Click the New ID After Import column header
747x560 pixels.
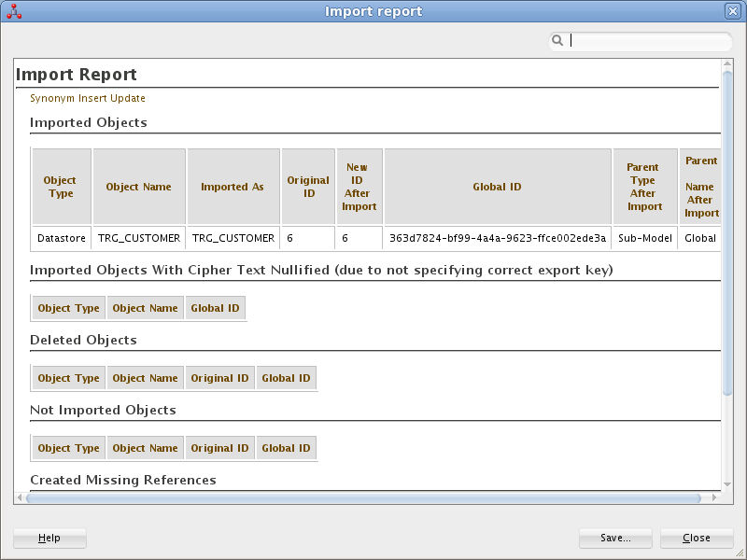click(x=359, y=185)
